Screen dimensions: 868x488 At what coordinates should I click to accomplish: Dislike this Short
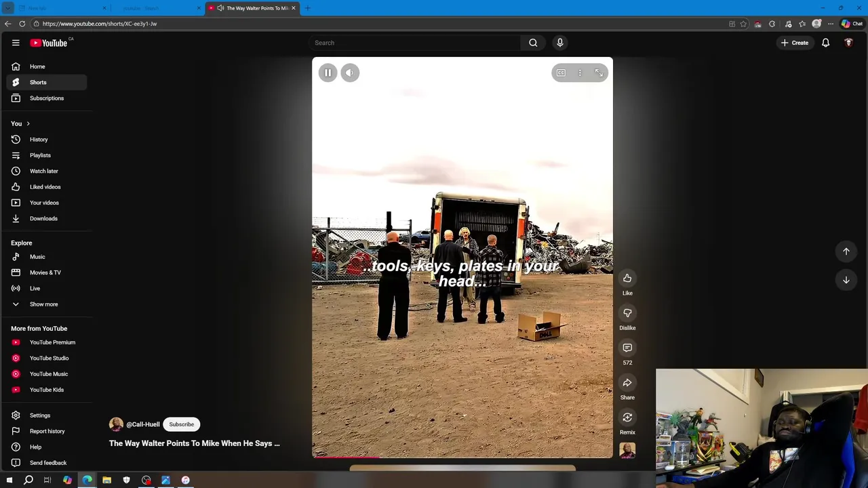coord(627,312)
